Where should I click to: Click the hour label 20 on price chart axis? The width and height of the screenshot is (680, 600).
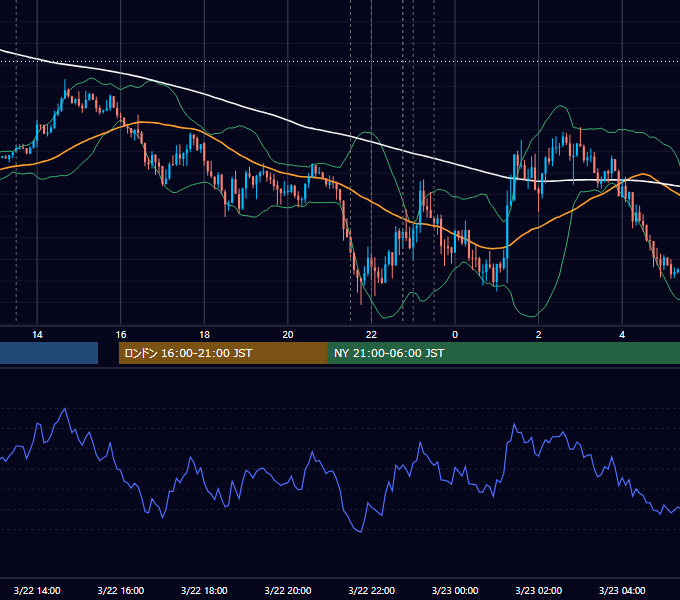coord(288,335)
